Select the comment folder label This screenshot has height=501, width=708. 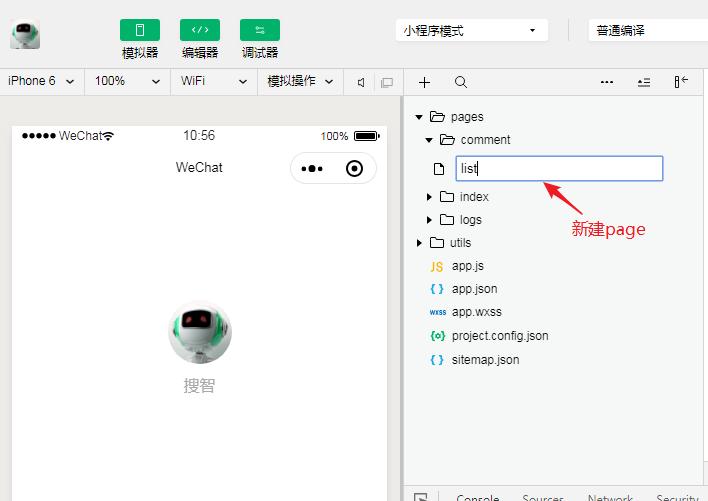click(x=485, y=140)
